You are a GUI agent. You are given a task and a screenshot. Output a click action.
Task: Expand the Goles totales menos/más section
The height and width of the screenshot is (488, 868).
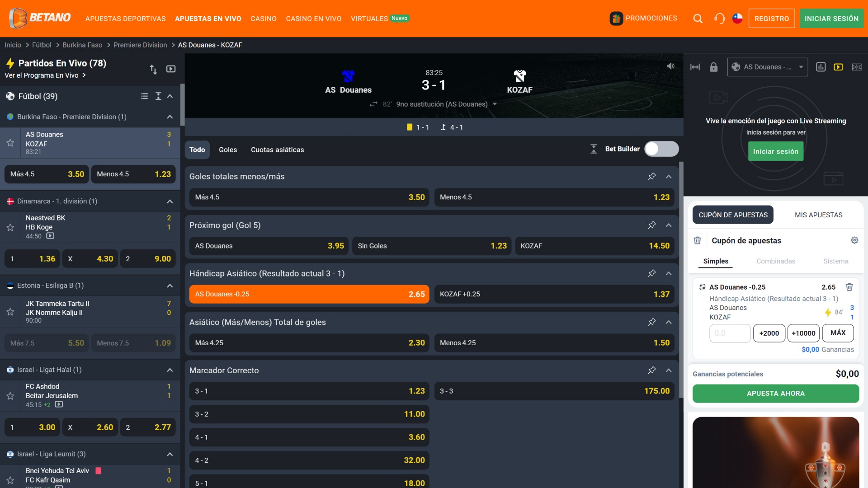coord(669,176)
